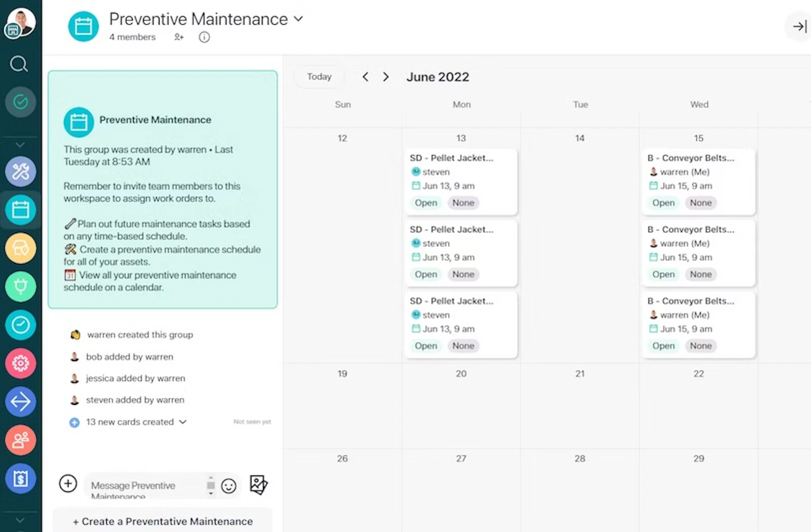Click 'bob added by warren' entry
The image size is (811, 532).
129,357
